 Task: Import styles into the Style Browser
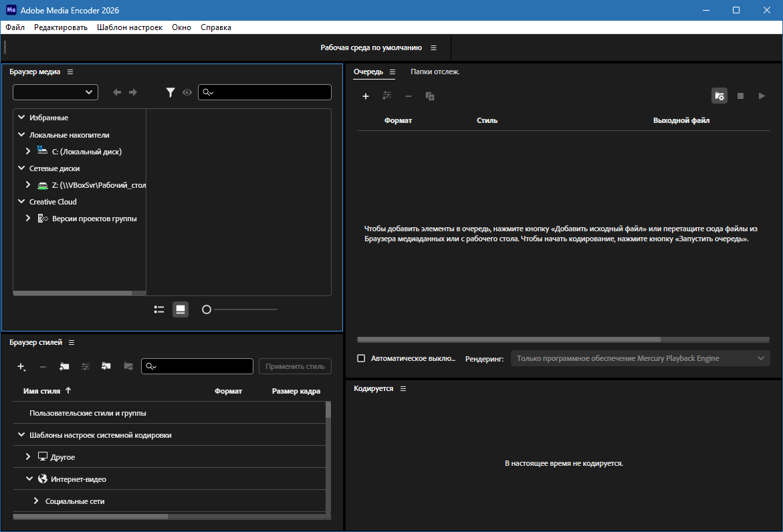point(106,366)
